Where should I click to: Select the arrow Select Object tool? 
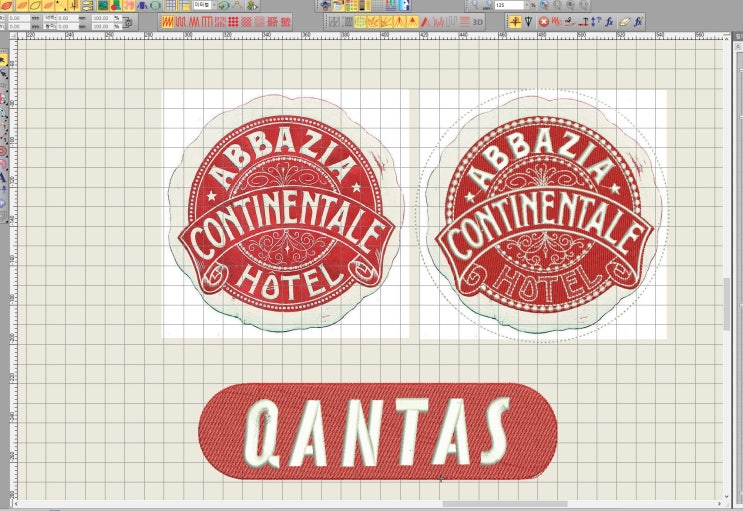(4, 60)
